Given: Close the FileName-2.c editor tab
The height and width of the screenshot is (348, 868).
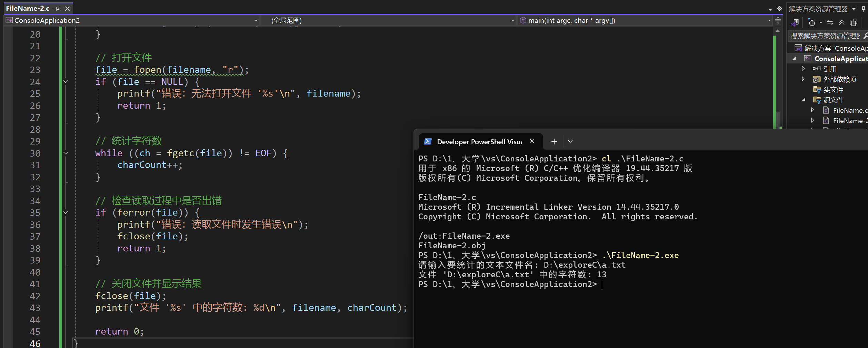Looking at the screenshot, I should pyautogui.click(x=68, y=9).
